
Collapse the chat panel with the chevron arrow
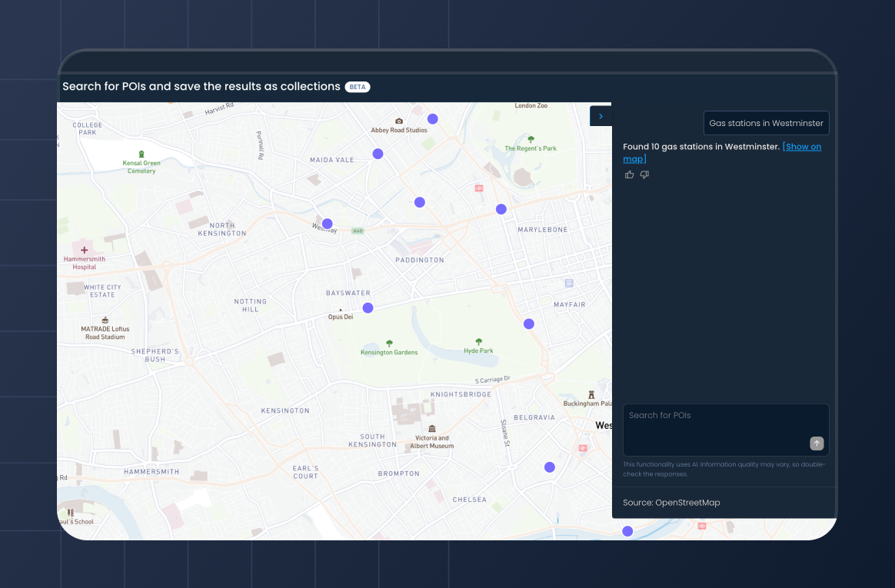(601, 116)
